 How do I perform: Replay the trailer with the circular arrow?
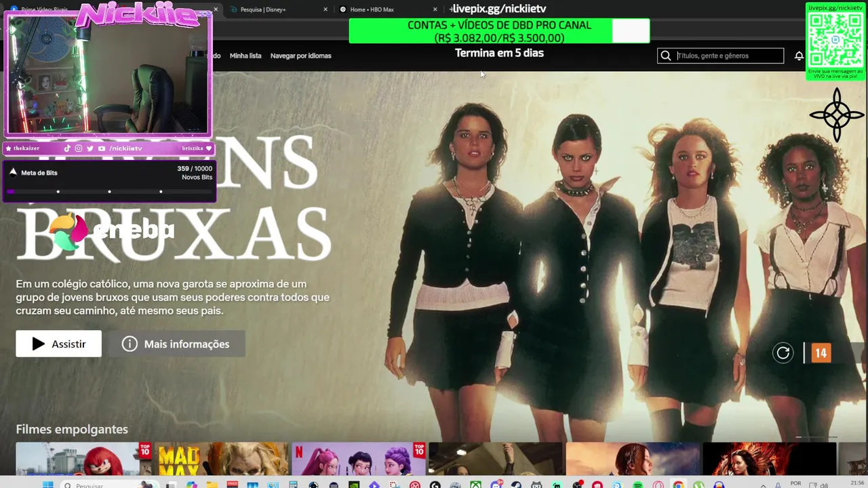pos(783,352)
